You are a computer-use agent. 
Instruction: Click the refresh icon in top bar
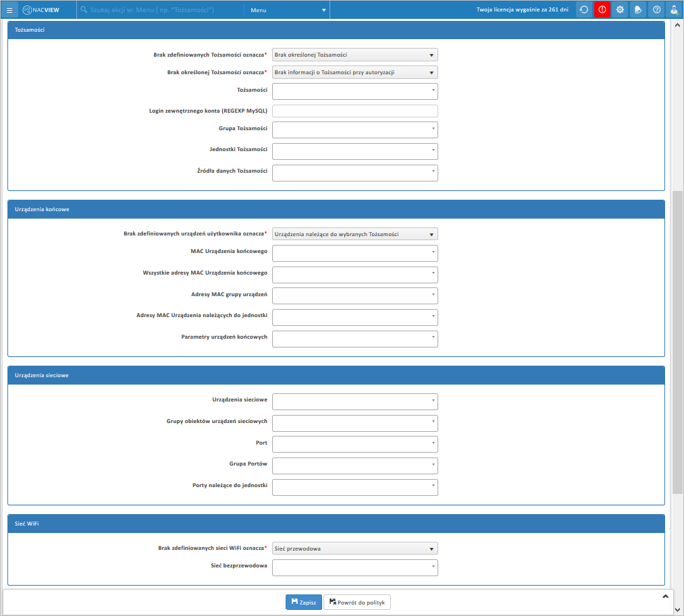[584, 9]
